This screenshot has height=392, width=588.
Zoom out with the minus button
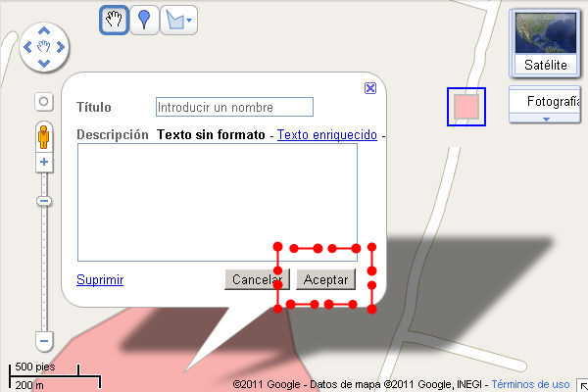44,341
